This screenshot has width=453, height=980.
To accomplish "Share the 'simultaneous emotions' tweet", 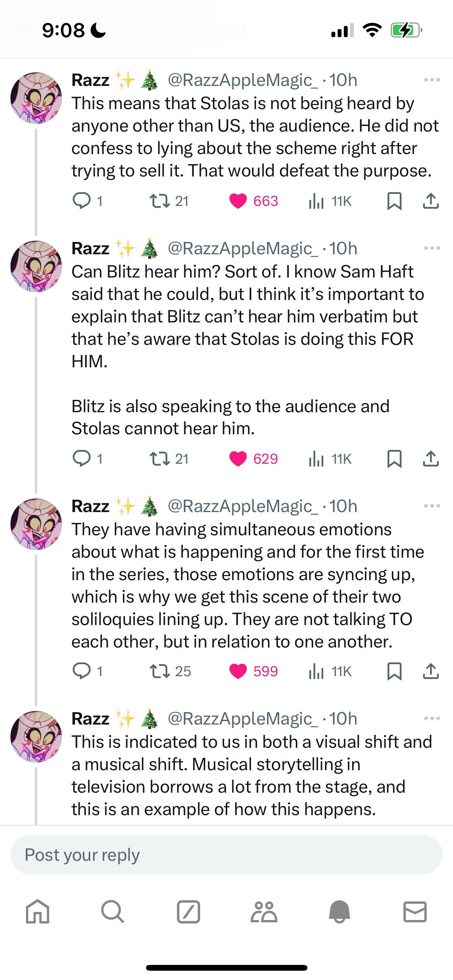I will 431,671.
